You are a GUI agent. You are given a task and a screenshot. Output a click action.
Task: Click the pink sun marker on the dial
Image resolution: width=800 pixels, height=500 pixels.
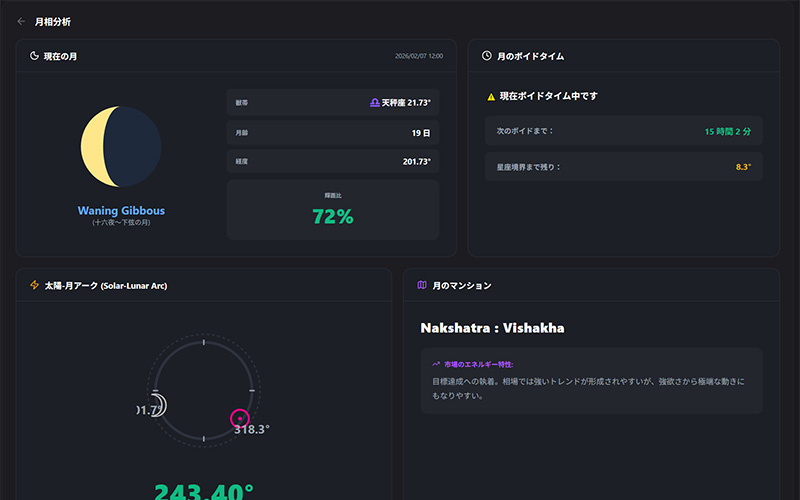coord(239,418)
